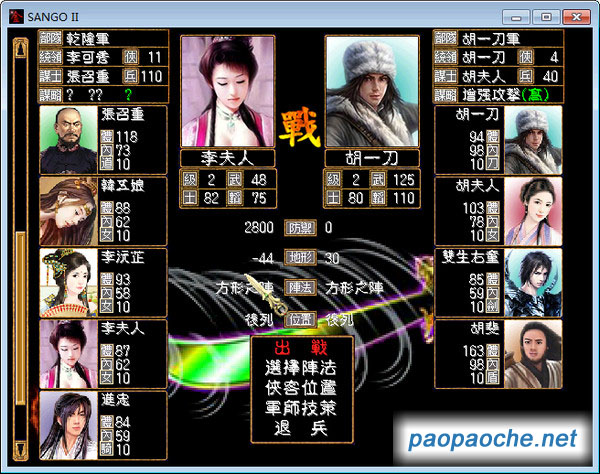Click the scroll down arrow on left scrollbar

(x=20, y=450)
